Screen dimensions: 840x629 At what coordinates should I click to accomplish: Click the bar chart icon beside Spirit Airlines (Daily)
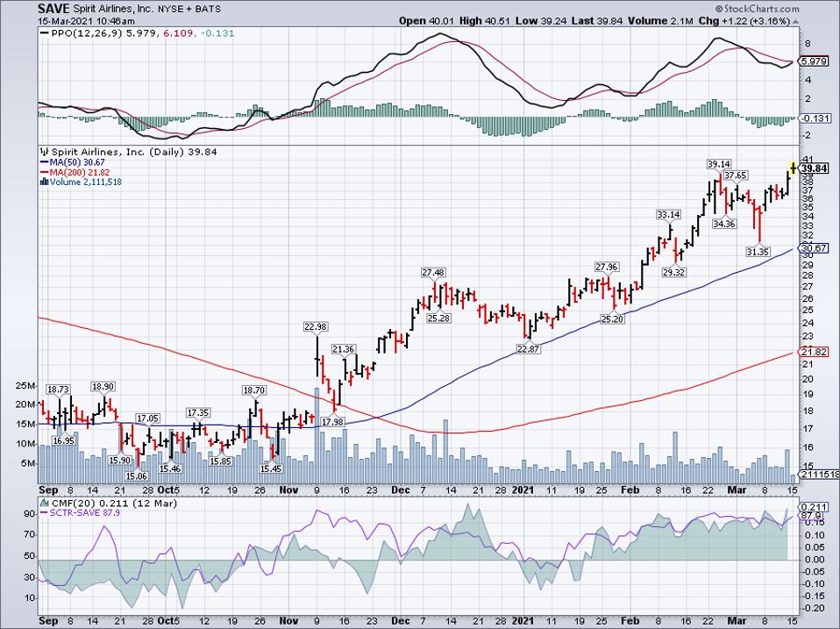click(x=45, y=152)
